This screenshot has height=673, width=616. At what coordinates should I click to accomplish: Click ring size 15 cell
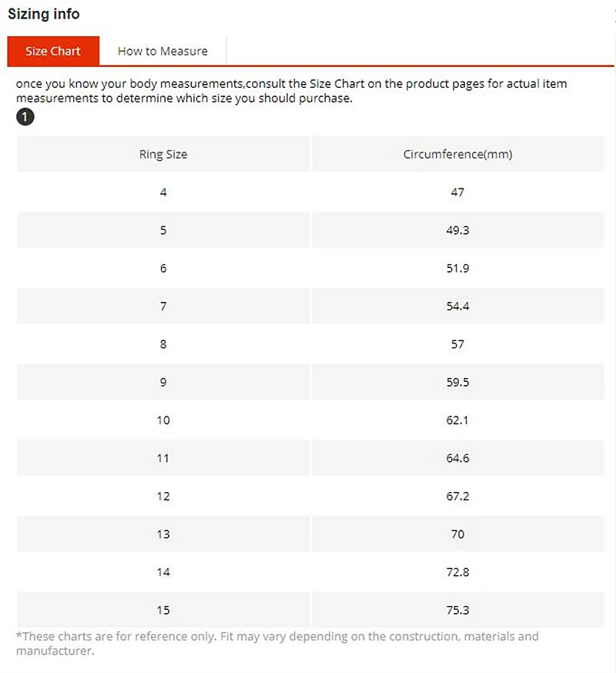click(x=163, y=610)
